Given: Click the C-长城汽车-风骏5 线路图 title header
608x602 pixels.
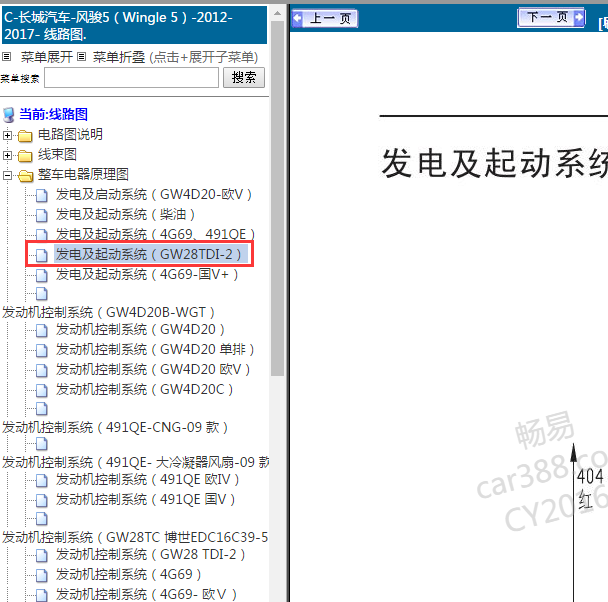Looking at the screenshot, I should [134, 25].
